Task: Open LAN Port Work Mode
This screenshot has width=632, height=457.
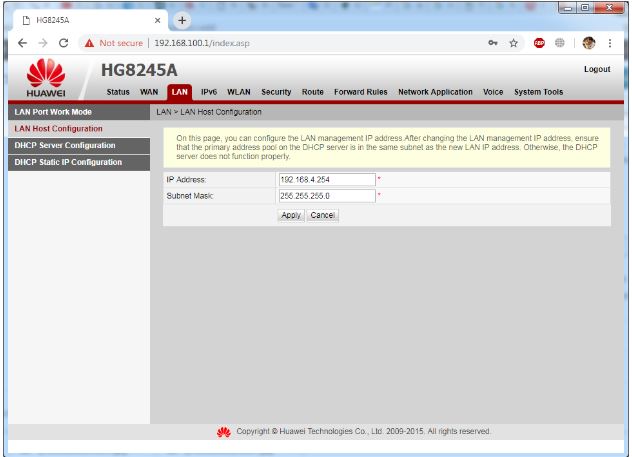Action: pos(53,112)
